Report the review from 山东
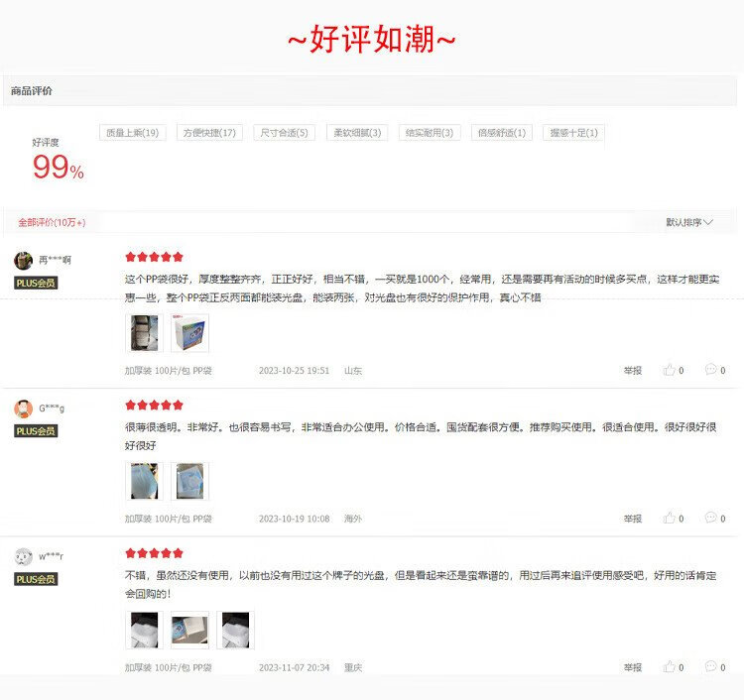 coord(633,371)
